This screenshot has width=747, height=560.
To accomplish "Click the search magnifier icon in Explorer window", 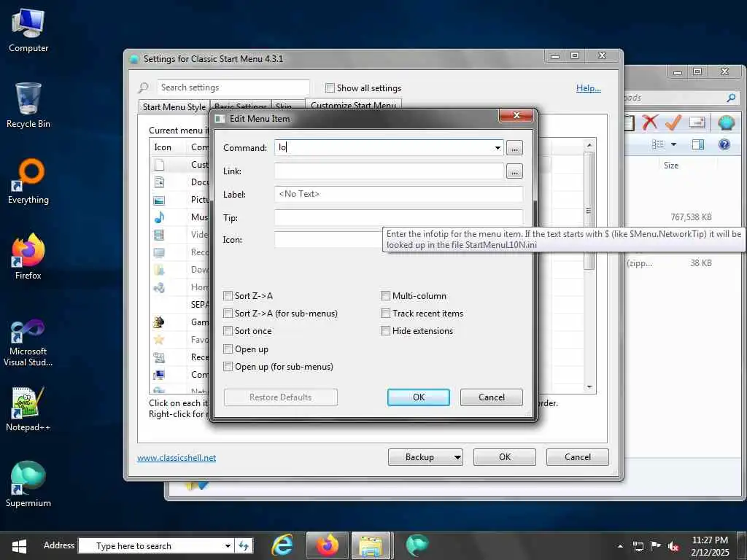I will pos(731,98).
